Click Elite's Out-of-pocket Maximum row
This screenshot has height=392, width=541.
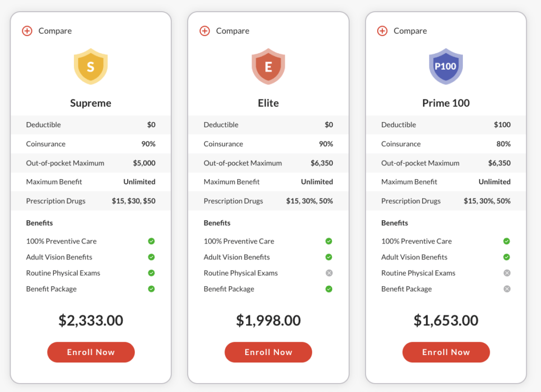[268, 163]
